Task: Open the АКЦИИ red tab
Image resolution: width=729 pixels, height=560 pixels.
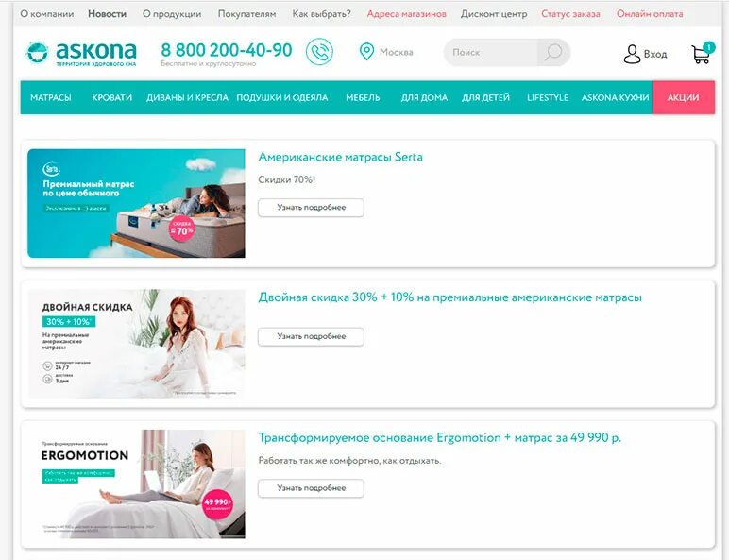Action: [684, 97]
